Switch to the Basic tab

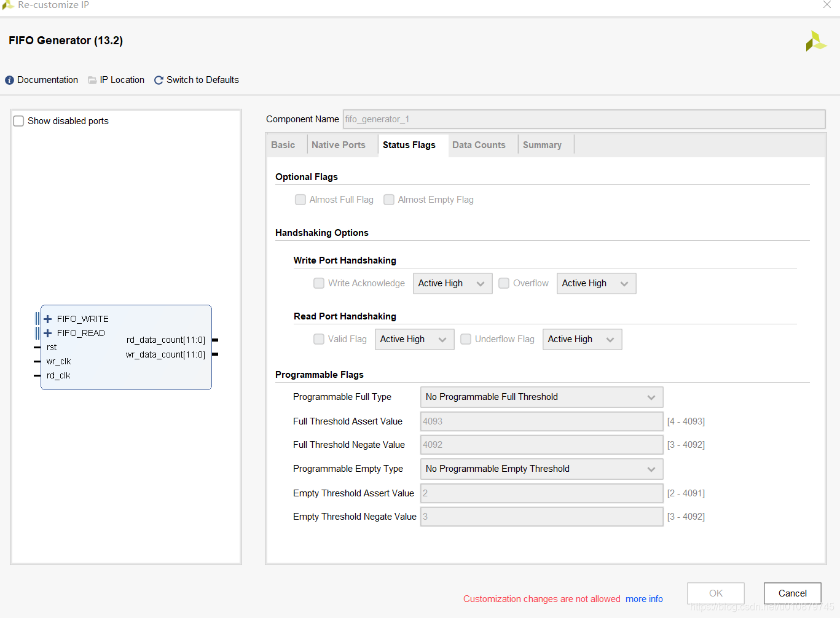click(x=283, y=145)
